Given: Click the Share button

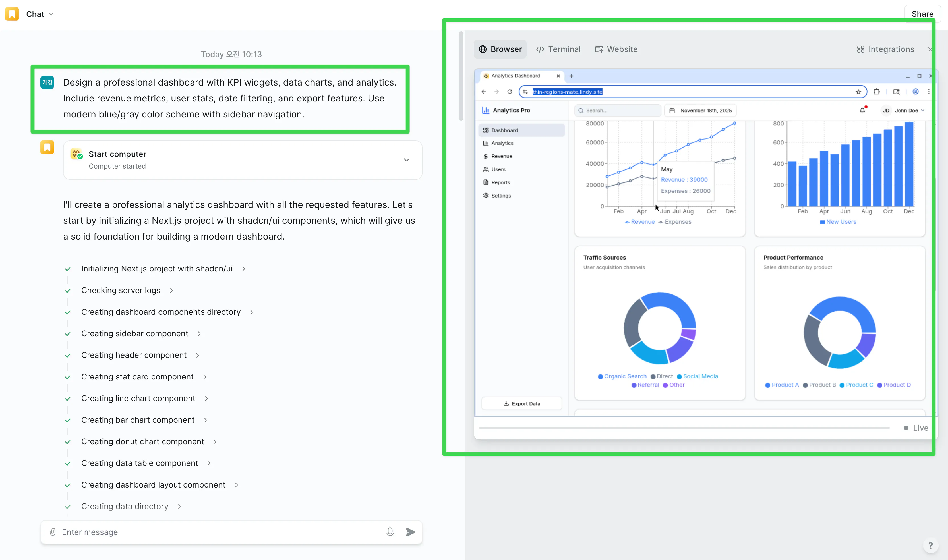Looking at the screenshot, I should coord(922,14).
